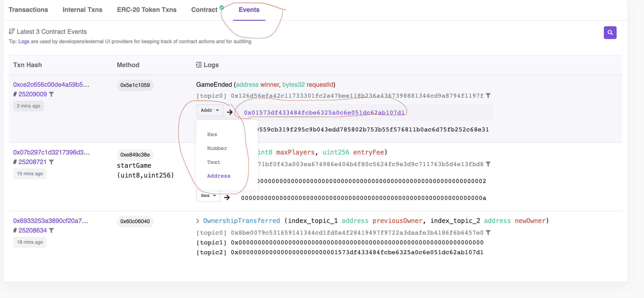Image resolution: width=644 pixels, height=298 pixels.
Task: Select Hex option in format menu
Action: [x=212, y=134]
